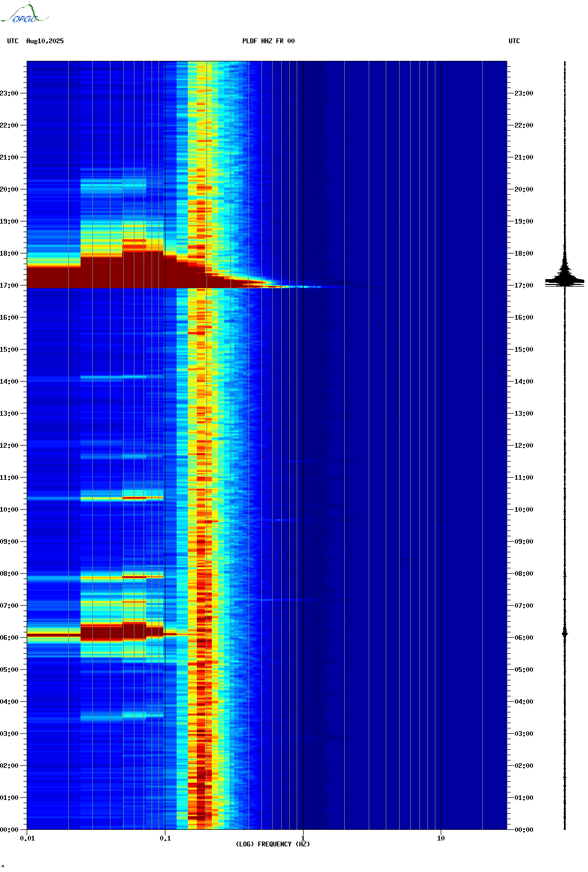Click the left axis 01:00 label
This screenshot has height=872, width=588.
point(9,798)
